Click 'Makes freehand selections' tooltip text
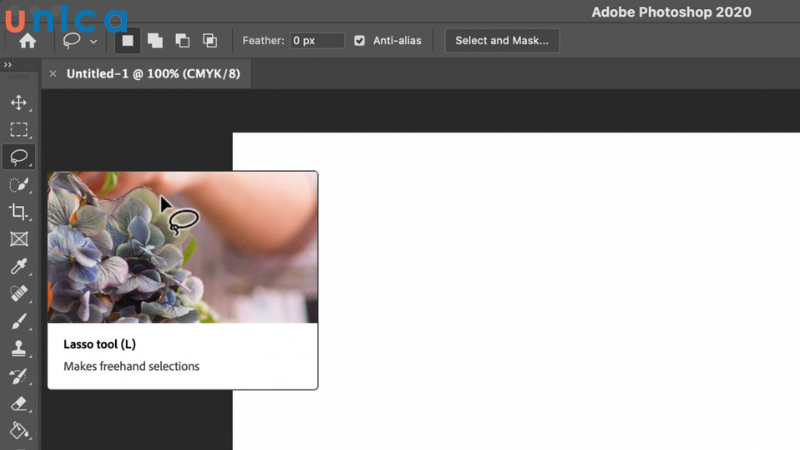The image size is (800, 450). click(131, 366)
